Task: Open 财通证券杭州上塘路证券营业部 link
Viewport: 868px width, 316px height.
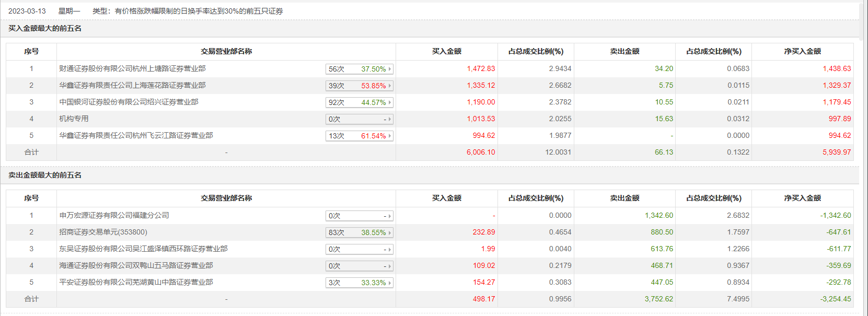Action: tap(132, 68)
